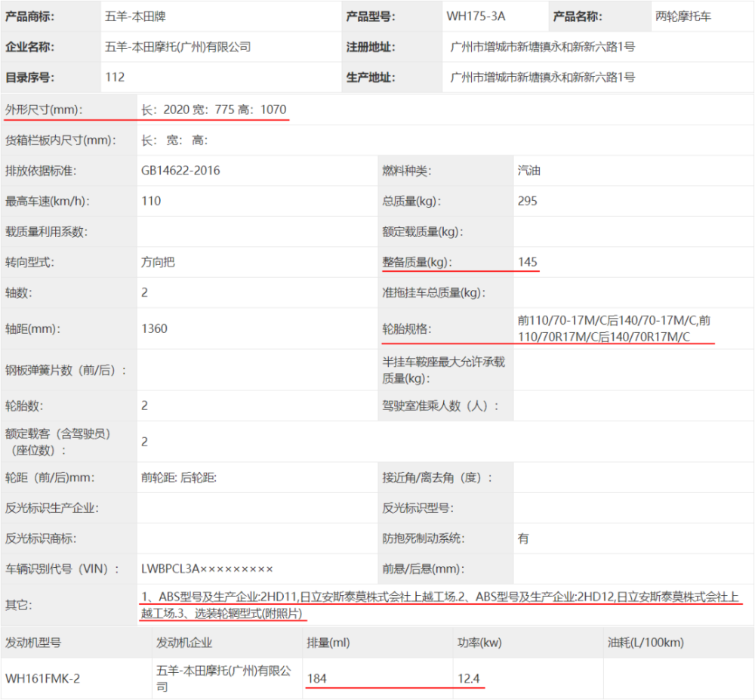This screenshot has width=755, height=700.
Task: Click the 接近角/离去角(度) label
Action: [438, 477]
